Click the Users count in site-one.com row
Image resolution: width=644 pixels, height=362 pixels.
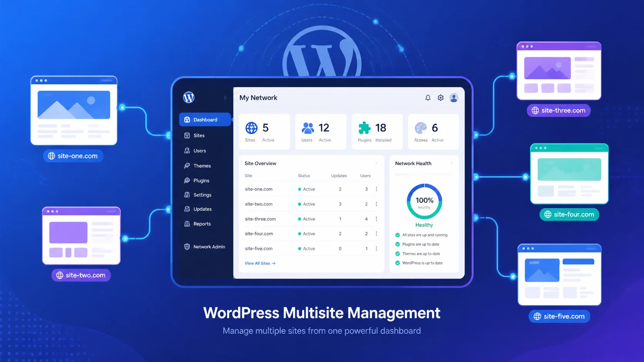366,189
